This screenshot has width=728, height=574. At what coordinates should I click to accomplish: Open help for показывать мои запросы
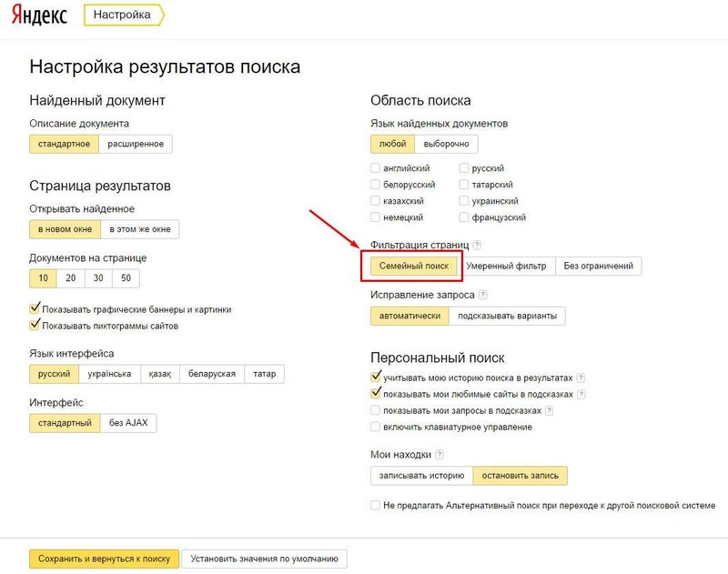tap(550, 410)
